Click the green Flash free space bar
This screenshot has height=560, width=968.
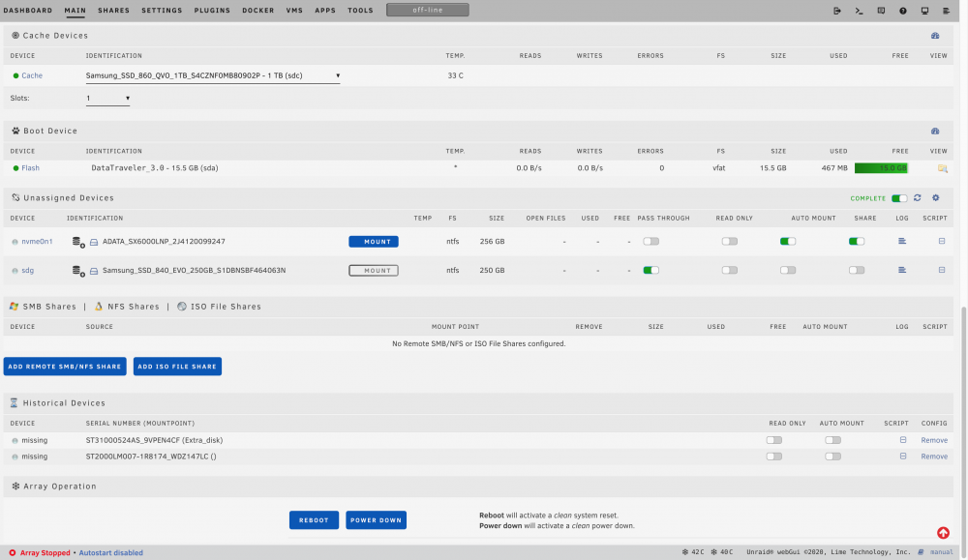point(881,168)
